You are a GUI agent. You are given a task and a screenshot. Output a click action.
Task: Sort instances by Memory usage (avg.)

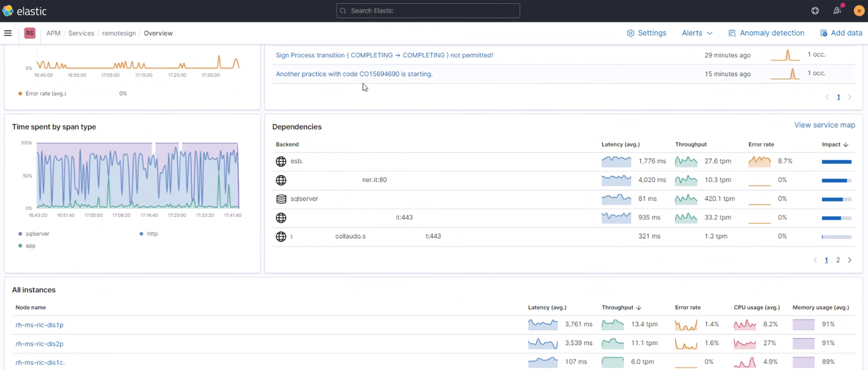pos(821,308)
